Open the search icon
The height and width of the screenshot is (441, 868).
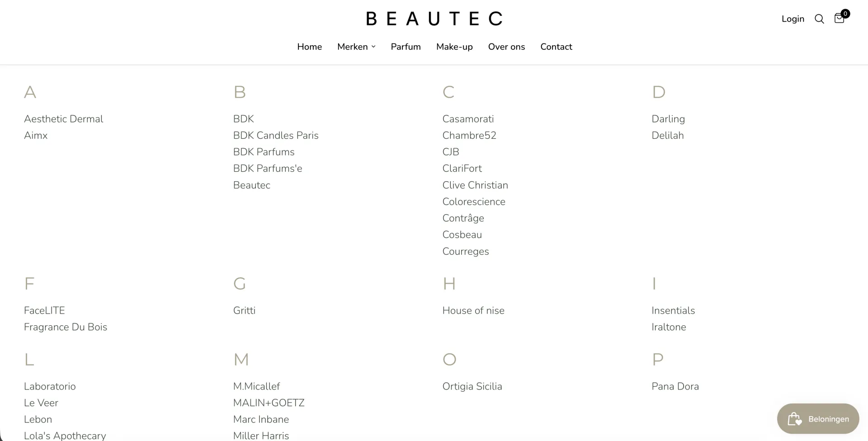tap(820, 19)
